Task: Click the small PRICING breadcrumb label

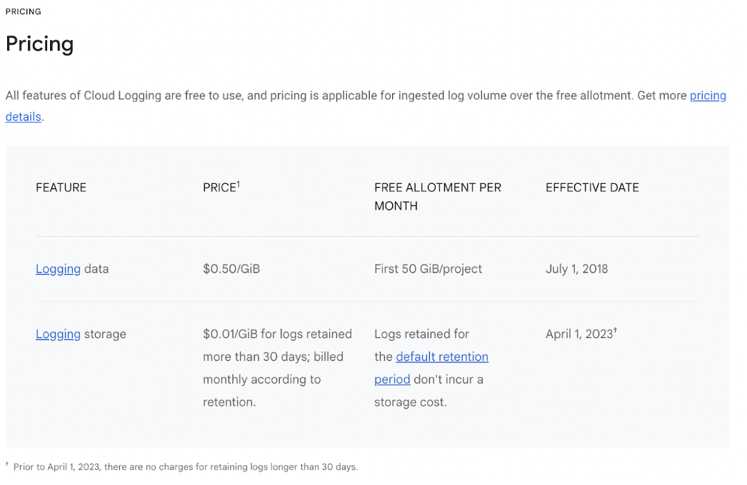Action: click(23, 11)
